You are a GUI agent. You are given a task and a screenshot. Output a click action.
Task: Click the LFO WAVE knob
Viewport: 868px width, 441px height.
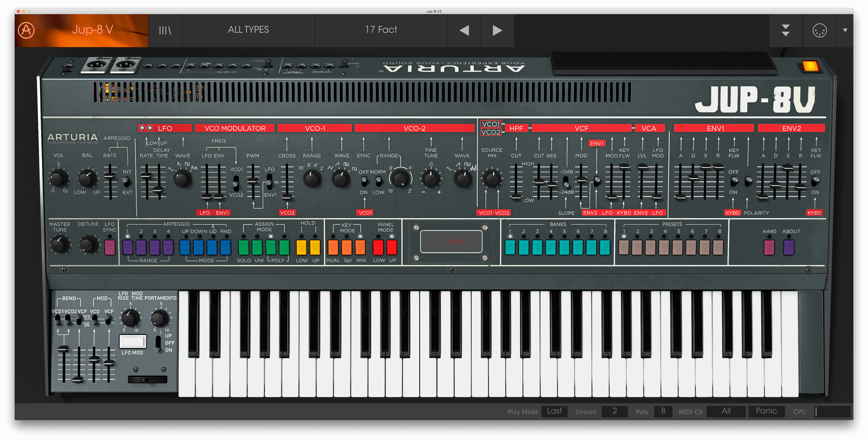[x=182, y=179]
